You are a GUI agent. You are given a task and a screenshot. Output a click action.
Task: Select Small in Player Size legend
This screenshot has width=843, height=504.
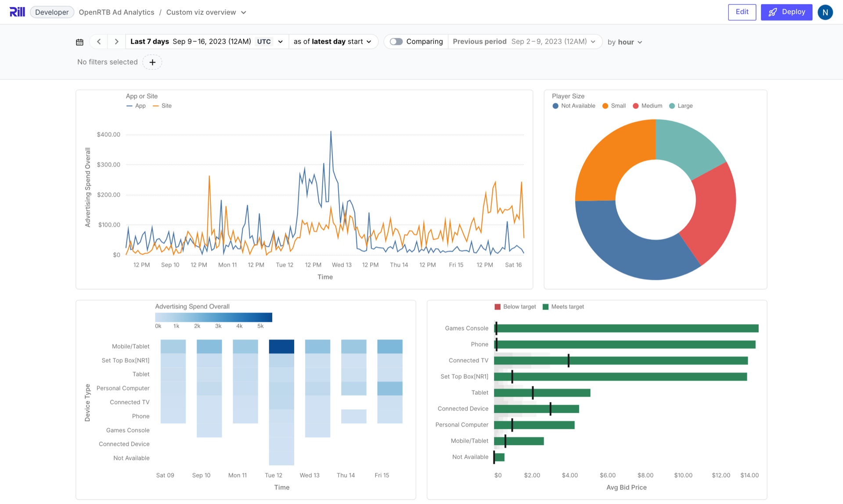tap(614, 106)
